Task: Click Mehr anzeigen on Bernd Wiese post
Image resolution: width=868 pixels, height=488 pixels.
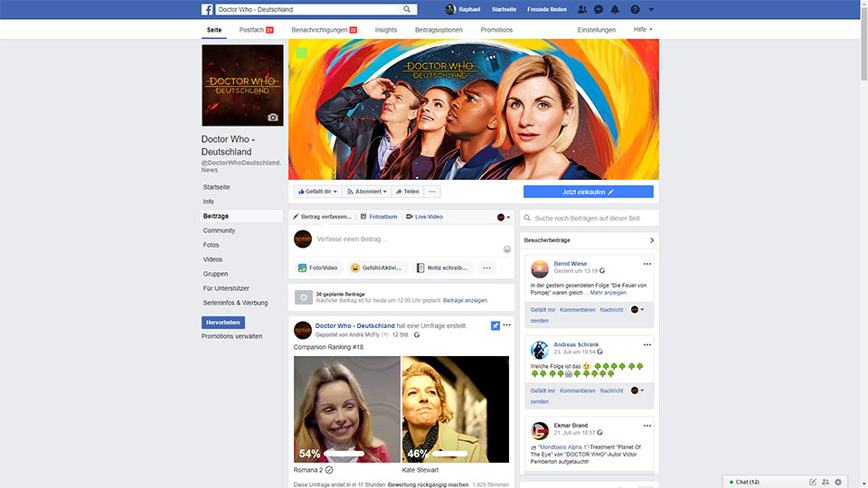Action: coord(608,293)
